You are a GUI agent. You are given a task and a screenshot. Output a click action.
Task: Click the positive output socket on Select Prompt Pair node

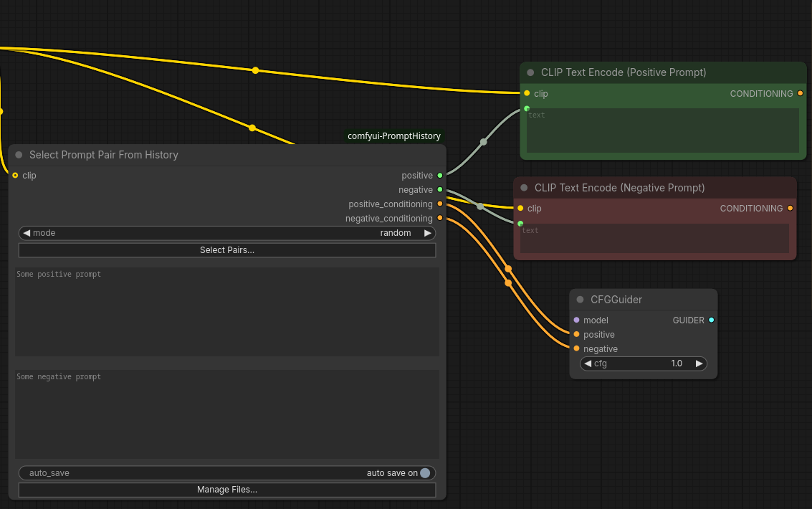pos(440,176)
